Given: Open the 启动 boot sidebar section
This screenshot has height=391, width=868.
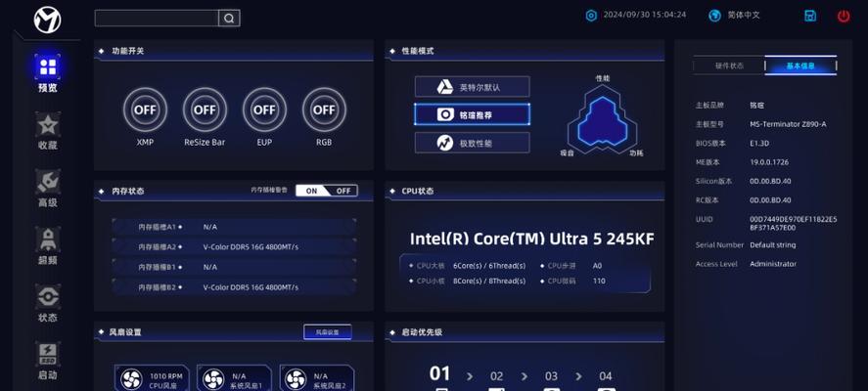Looking at the screenshot, I should (48, 361).
